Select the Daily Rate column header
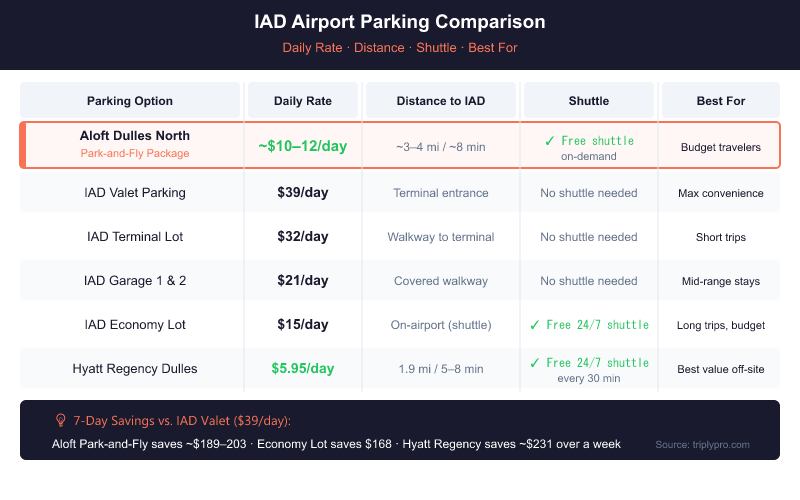Viewport: 800px width, 500px height. point(303,101)
